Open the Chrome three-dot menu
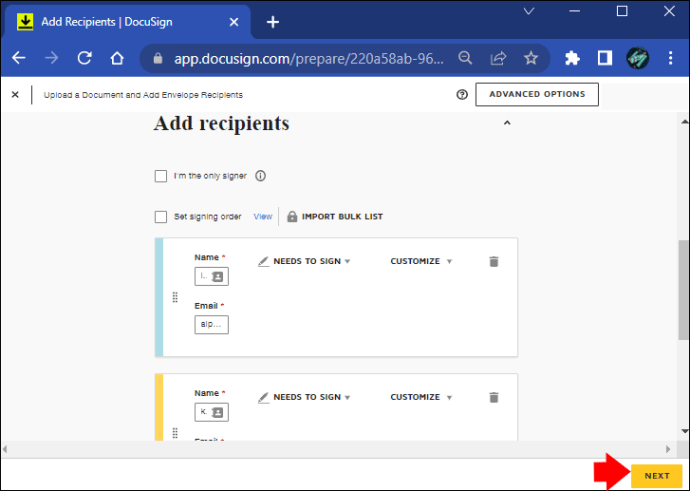Viewport: 690px width, 491px height. click(x=670, y=58)
